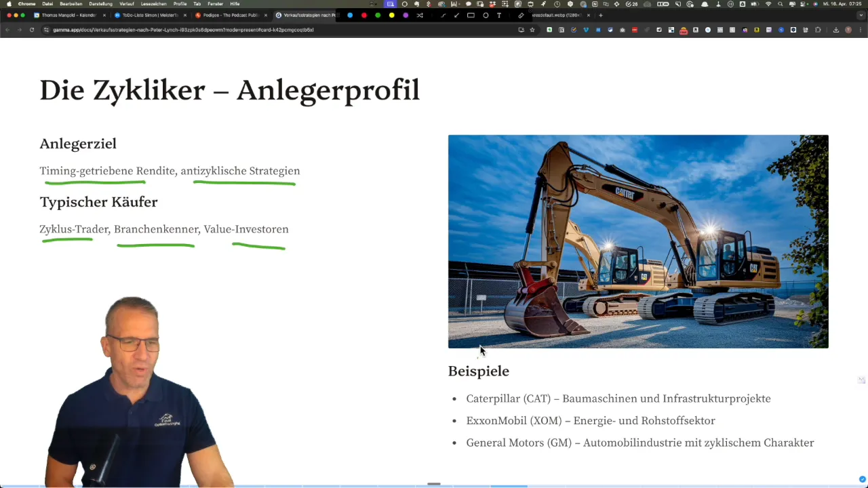868x488 pixels.
Task: Open the Hilfe menu
Action: coord(235,4)
